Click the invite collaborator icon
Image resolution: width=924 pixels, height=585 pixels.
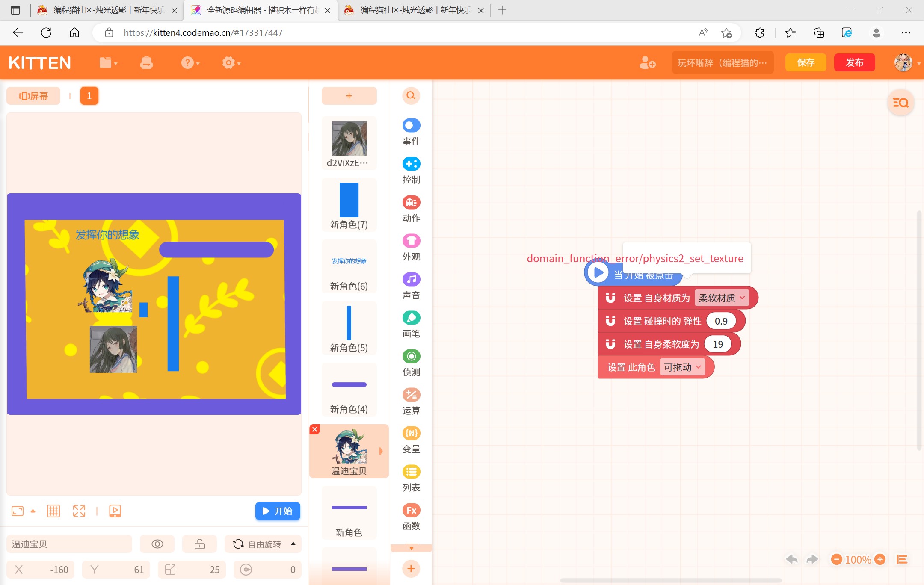point(647,63)
